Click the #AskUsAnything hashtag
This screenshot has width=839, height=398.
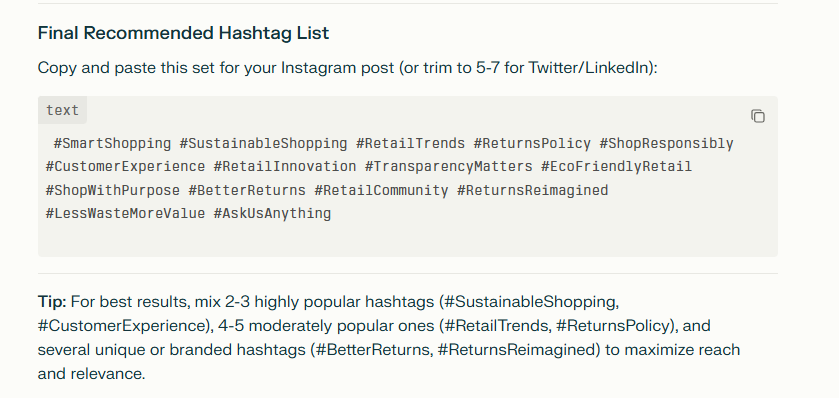click(272, 213)
